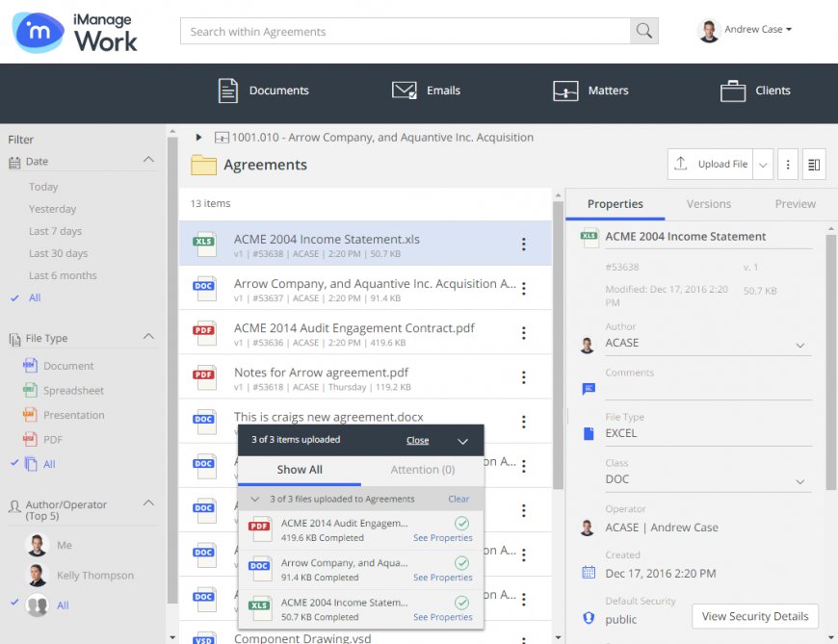Open the 1001.010 Arrow Company matter breadcrumb
The width and height of the screenshot is (838, 644).
(382, 138)
